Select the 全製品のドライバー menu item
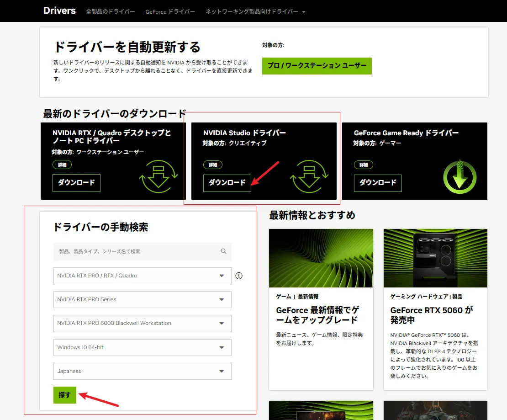The height and width of the screenshot is (420, 507). click(111, 11)
